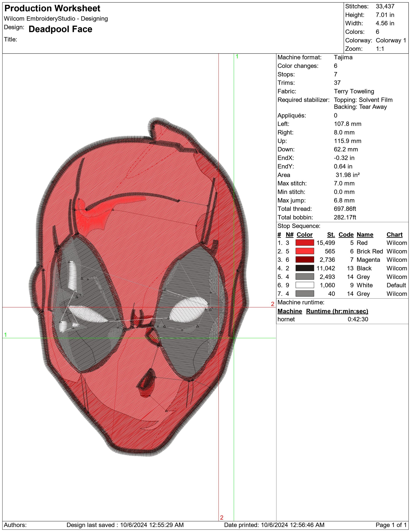Click the 'Authors:' footer label

(x=15, y=525)
